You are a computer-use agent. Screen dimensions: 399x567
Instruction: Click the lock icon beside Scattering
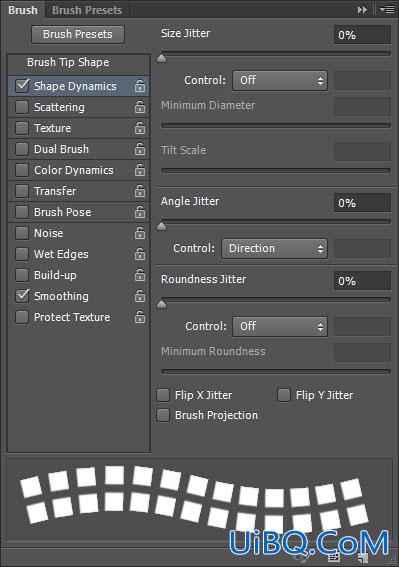click(x=140, y=107)
